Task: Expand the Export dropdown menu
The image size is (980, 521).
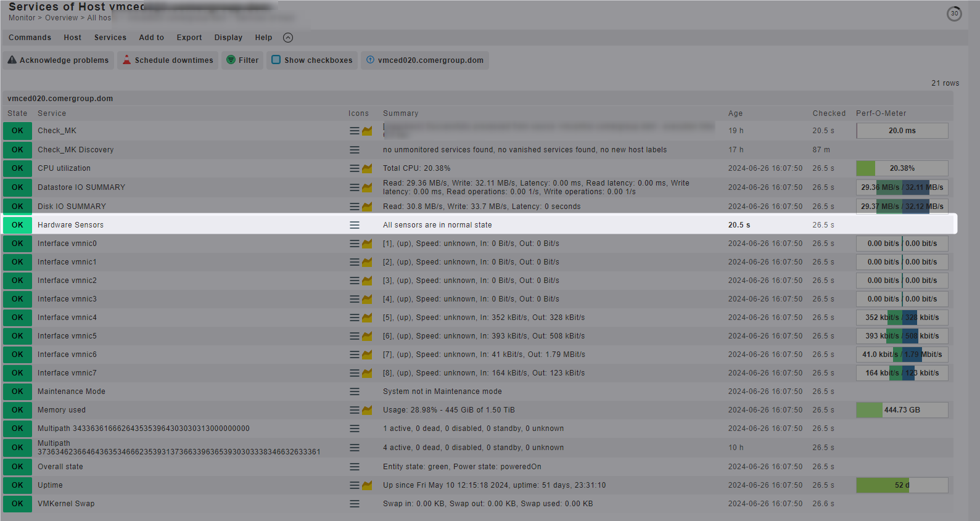Action: (189, 38)
